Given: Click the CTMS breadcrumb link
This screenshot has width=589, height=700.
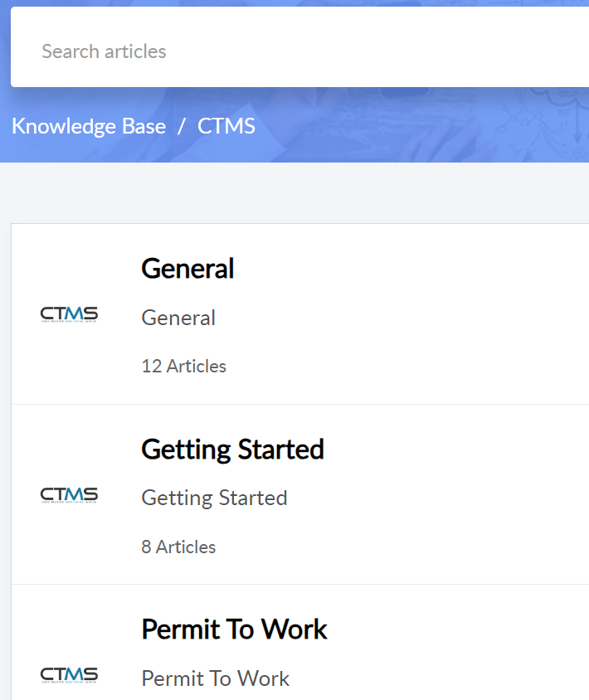Looking at the screenshot, I should [226, 126].
